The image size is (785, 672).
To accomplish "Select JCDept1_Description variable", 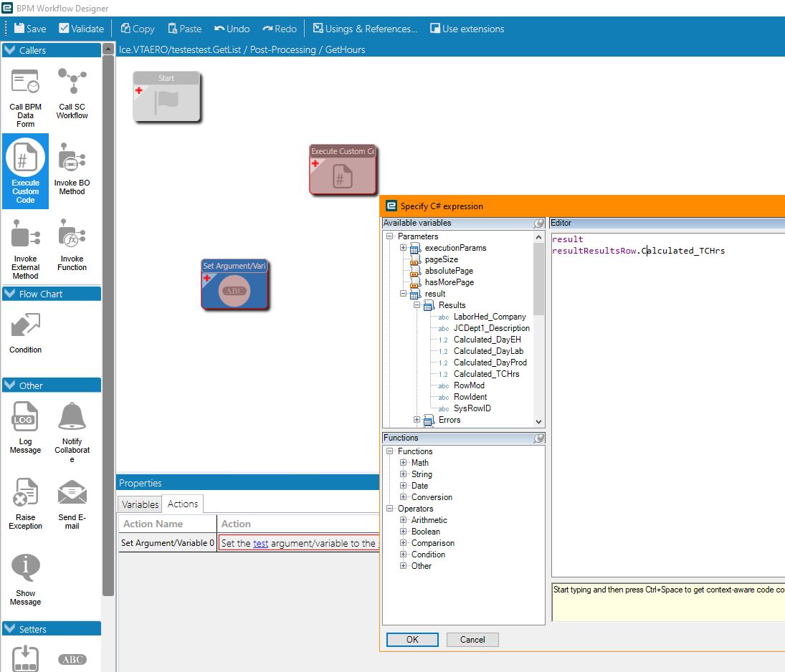I will click(x=492, y=327).
